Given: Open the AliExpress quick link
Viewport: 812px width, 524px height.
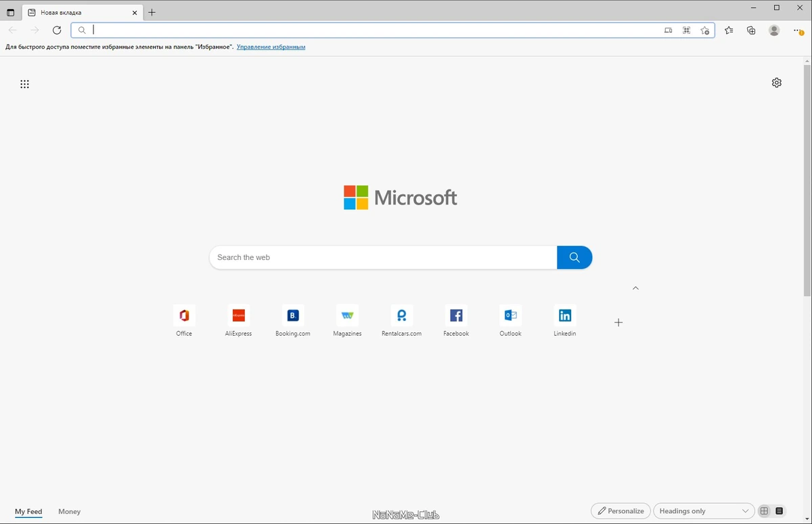Looking at the screenshot, I should point(238,321).
